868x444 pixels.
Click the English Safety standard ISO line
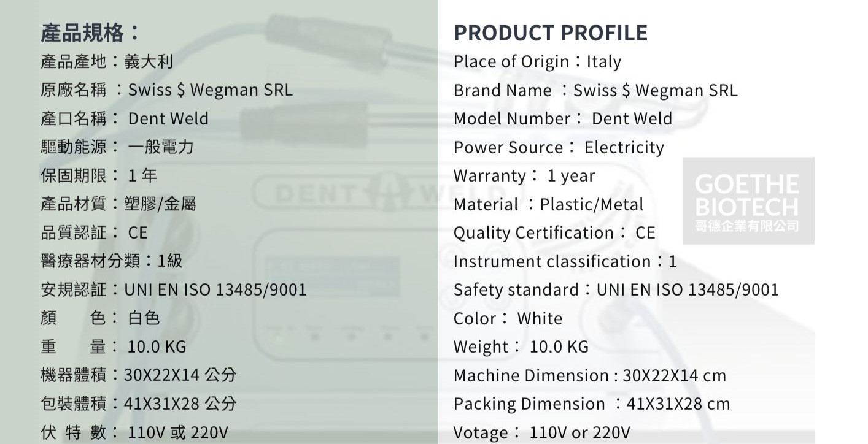coord(616,290)
